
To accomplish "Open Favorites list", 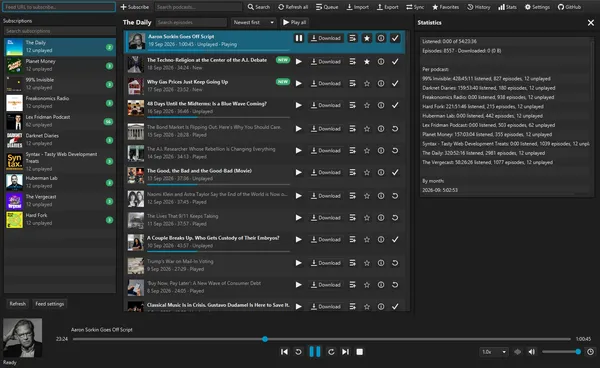I will tap(445, 7).
